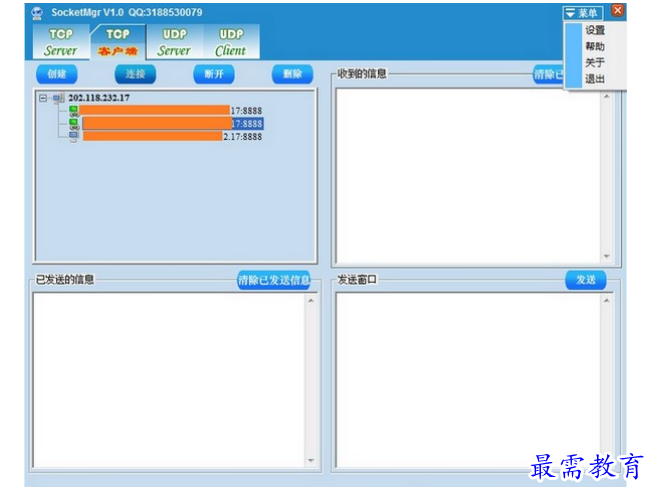The height and width of the screenshot is (498, 652).
Task: Choose 关于 from the menu
Action: pos(595,62)
